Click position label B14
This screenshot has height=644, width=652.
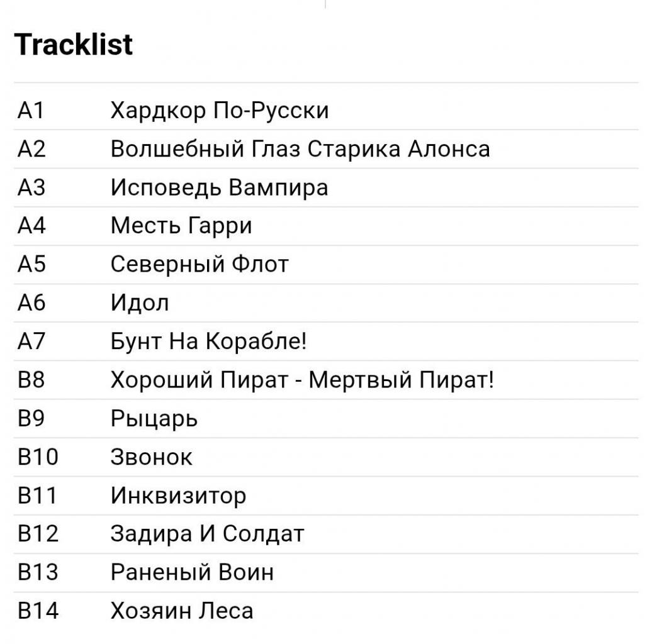38,611
